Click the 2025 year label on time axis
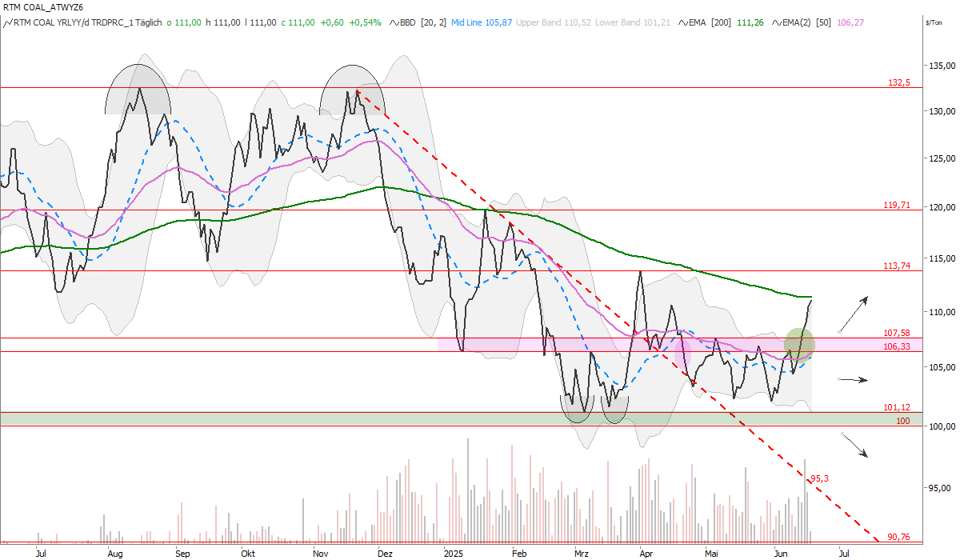Viewport: 960px width, 560px height. [454, 553]
